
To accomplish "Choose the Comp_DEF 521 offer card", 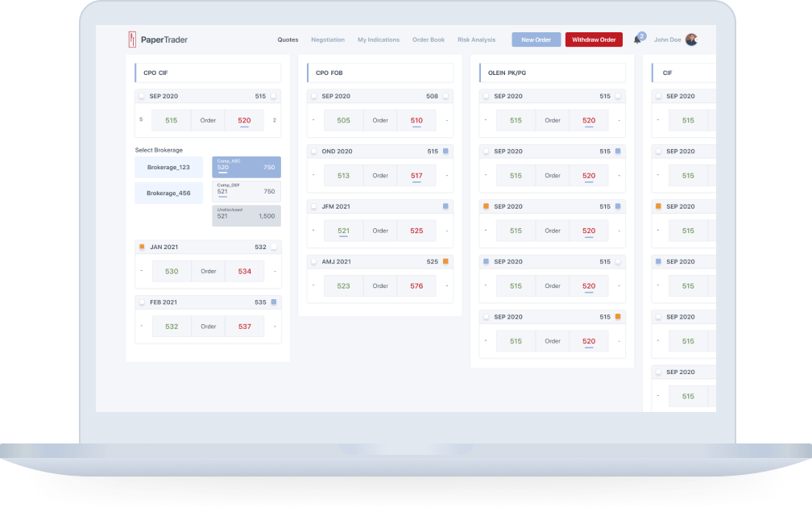I will click(x=246, y=191).
